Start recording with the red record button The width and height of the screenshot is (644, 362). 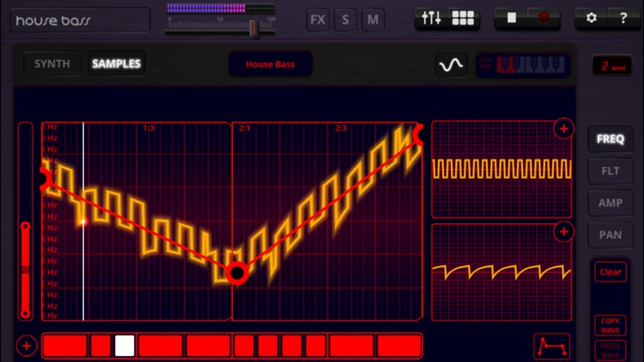(x=544, y=18)
